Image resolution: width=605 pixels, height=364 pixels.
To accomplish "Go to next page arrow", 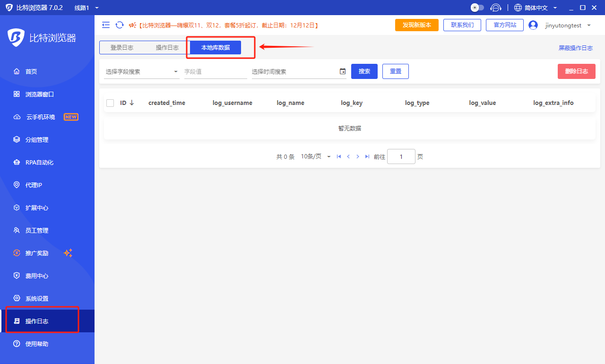I will pos(358,156).
